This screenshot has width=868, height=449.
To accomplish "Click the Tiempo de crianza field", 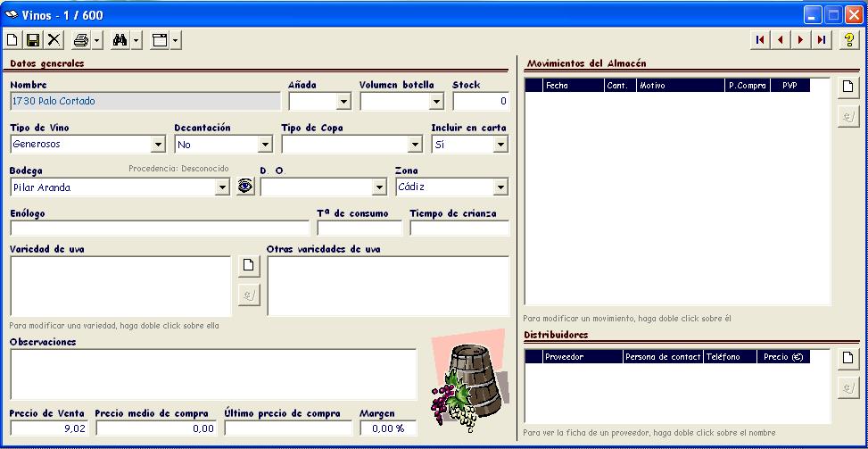I will pos(459,228).
